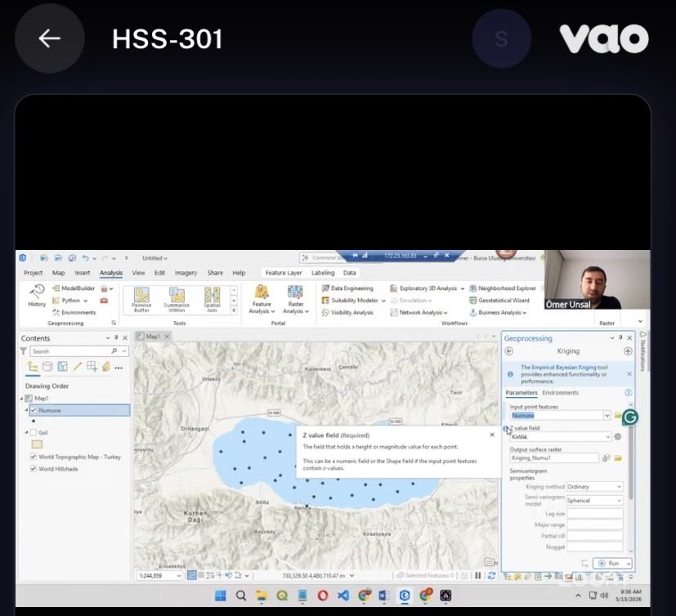Open the Environments settings in ribbon
Viewport: 676px width, 616px height.
coord(74,312)
